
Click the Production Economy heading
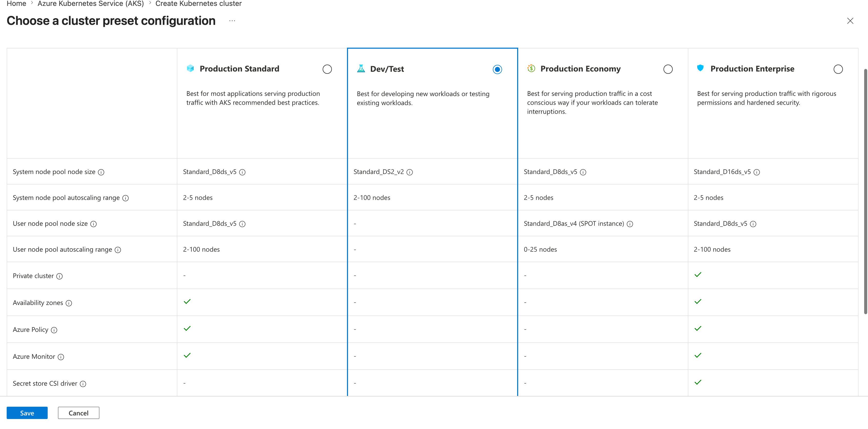[580, 69]
